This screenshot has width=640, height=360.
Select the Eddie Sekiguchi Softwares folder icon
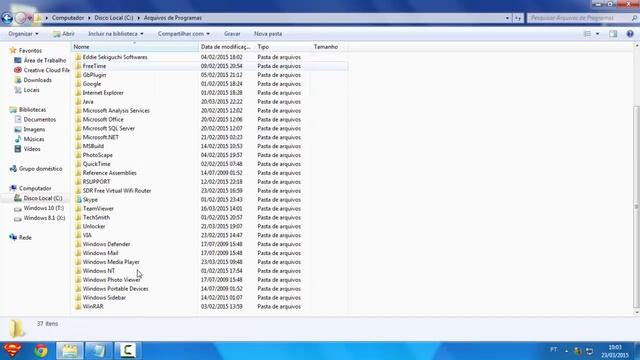[x=78, y=57]
